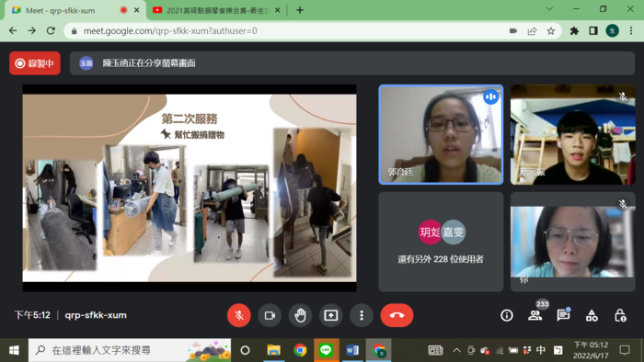Open the more options three-dot menu in Meet
The image size is (644, 362).
(362, 315)
